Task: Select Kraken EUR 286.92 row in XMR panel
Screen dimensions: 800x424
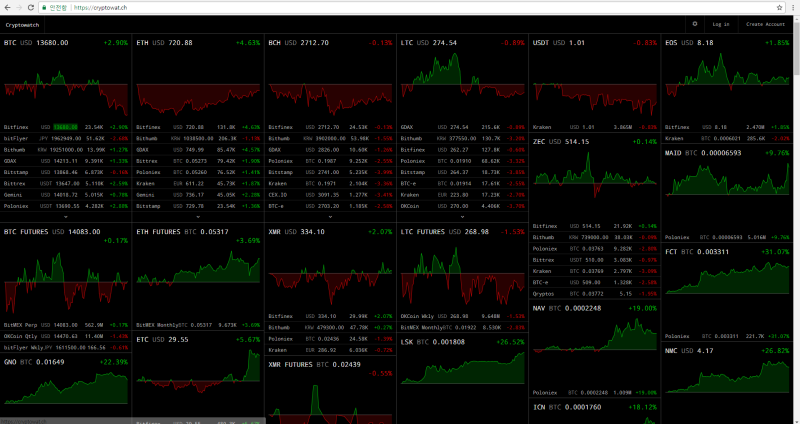Action: tap(330, 350)
